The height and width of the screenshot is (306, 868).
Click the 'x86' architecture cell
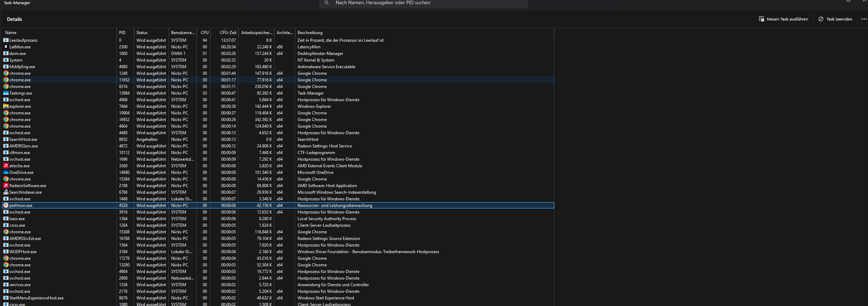[x=279, y=47]
